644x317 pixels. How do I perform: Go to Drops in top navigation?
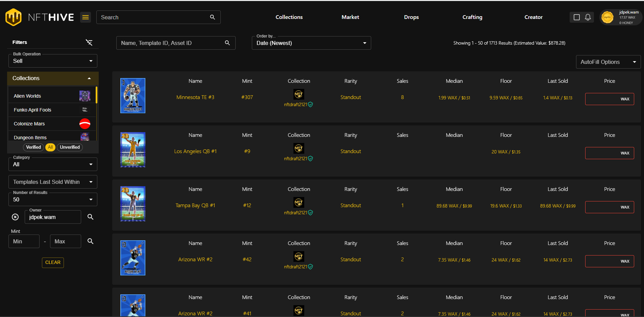point(411,17)
